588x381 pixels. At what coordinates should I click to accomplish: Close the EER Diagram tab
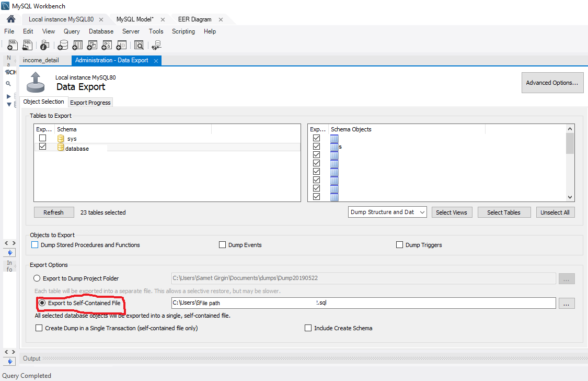(221, 19)
